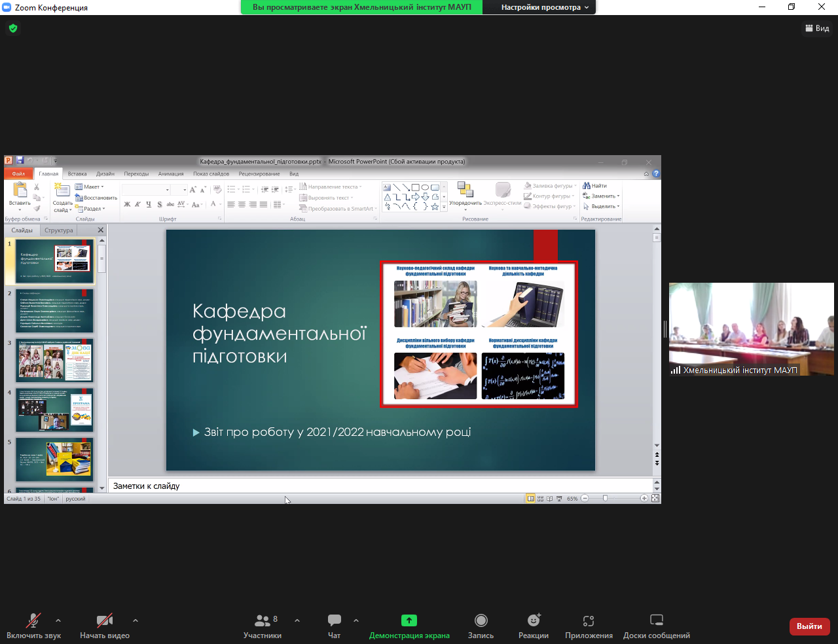The width and height of the screenshot is (838, 644).
Task: Expand video options arrow beside Начать видео
Action: point(136,620)
